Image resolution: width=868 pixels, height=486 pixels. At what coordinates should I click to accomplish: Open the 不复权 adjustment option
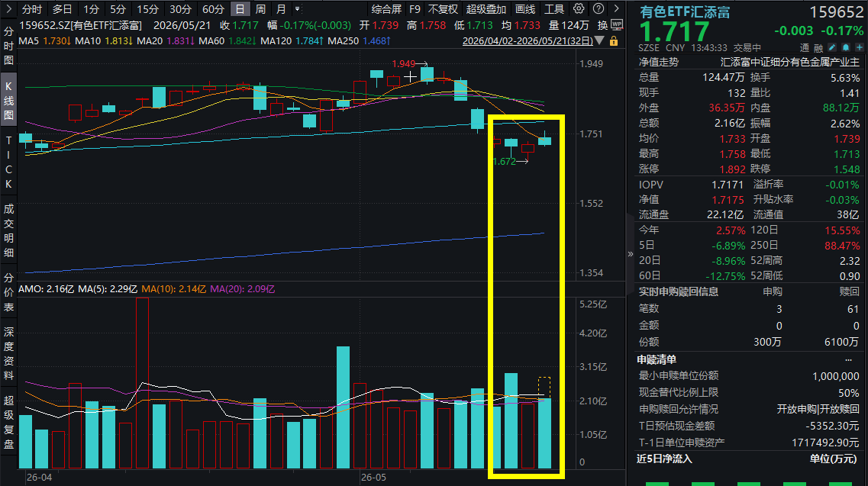click(x=443, y=9)
